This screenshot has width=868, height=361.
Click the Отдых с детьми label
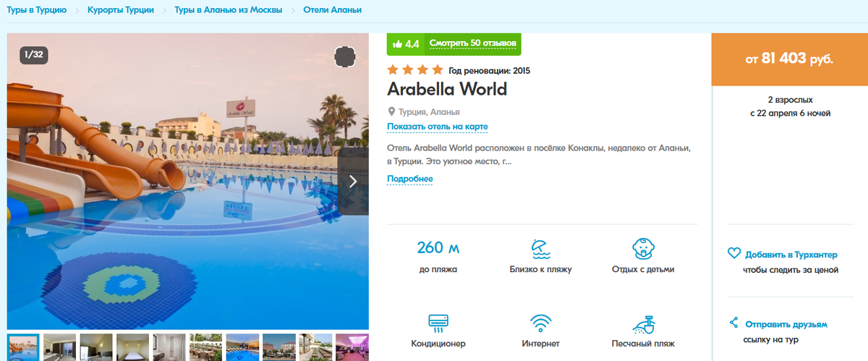tap(643, 270)
